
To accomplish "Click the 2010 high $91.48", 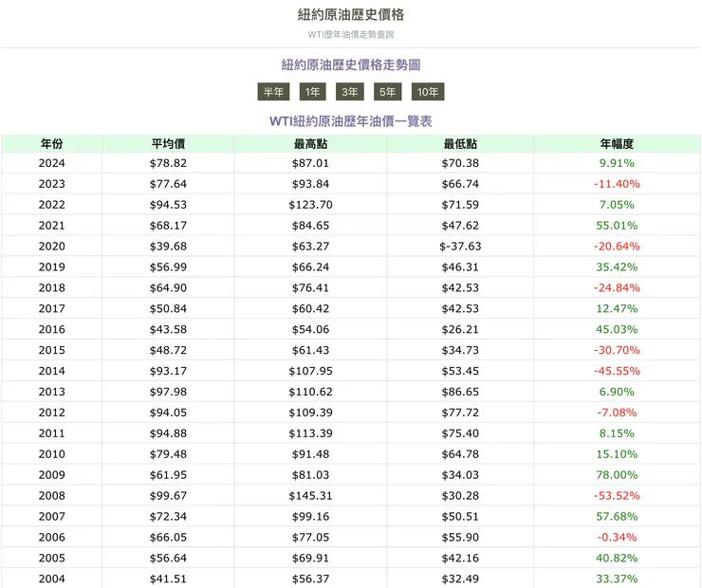I will (311, 454).
